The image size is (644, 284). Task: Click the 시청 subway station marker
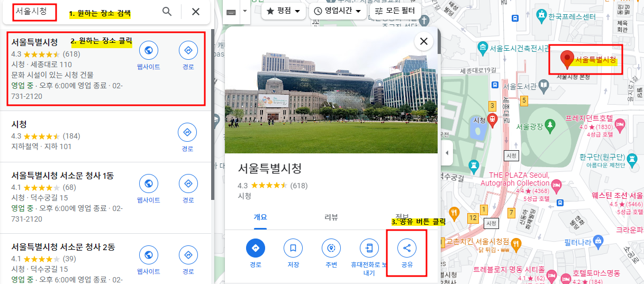coord(493,120)
